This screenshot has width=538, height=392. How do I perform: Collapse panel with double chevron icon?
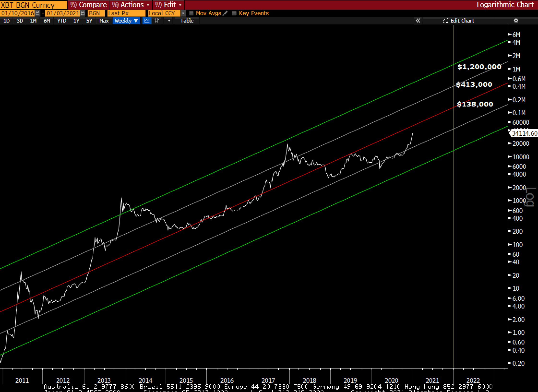[x=418, y=21]
